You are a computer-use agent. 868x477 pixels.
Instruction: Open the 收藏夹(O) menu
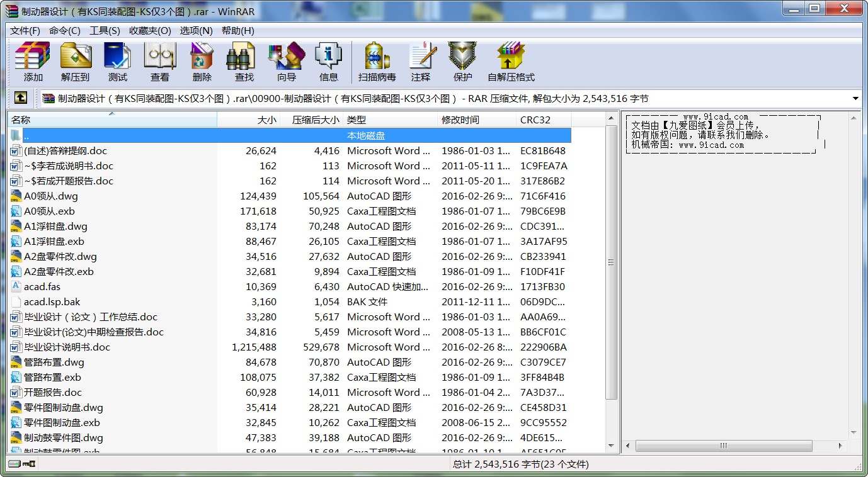tap(150, 30)
